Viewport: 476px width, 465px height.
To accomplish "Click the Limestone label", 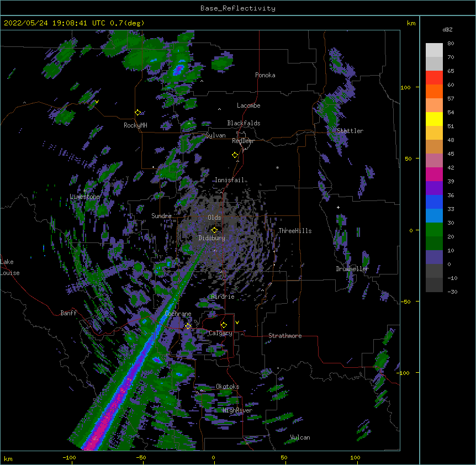I will pyautogui.click(x=84, y=197).
